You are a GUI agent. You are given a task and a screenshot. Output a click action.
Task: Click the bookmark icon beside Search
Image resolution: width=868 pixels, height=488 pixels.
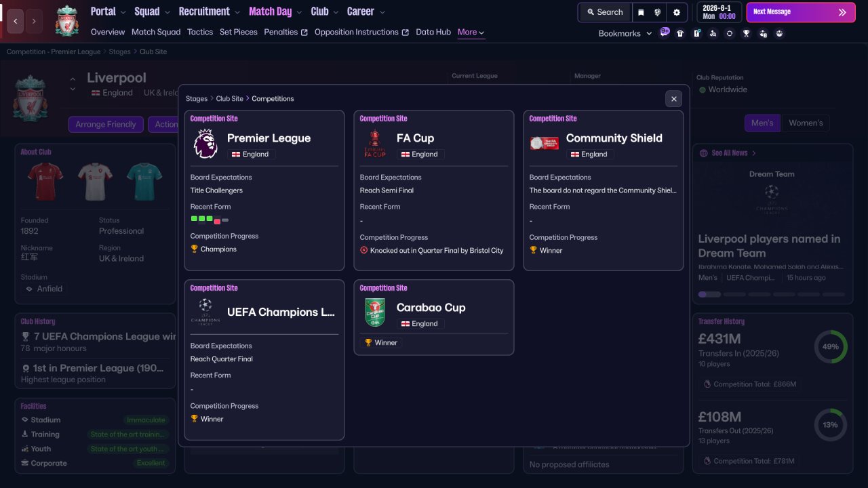coord(641,12)
